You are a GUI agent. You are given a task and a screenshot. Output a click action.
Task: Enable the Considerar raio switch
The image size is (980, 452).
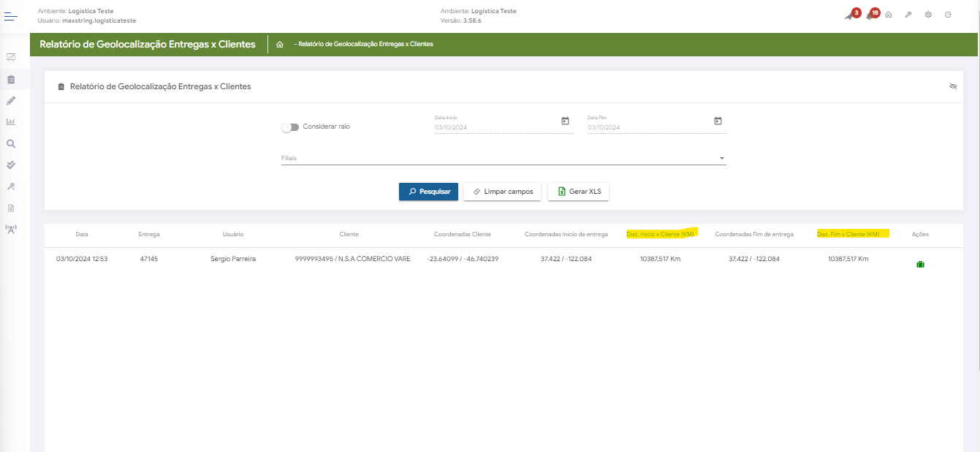point(290,127)
